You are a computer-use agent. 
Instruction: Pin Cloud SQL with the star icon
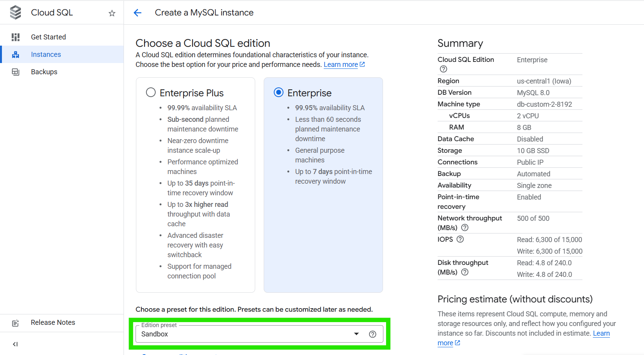point(112,13)
